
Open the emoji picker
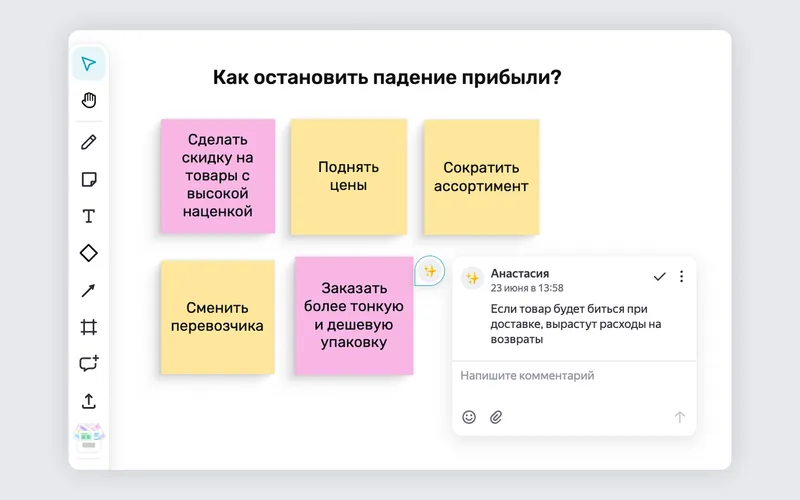(x=469, y=417)
